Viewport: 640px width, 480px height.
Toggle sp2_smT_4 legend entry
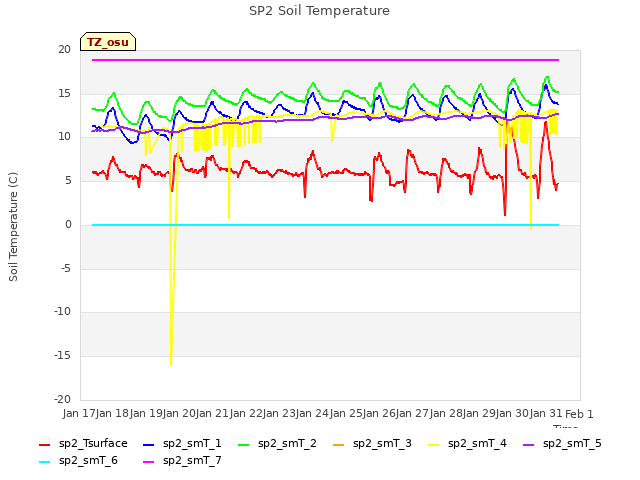(x=467, y=444)
